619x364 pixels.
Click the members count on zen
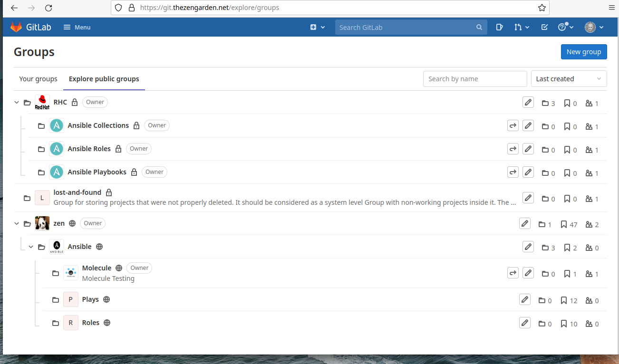coord(592,224)
